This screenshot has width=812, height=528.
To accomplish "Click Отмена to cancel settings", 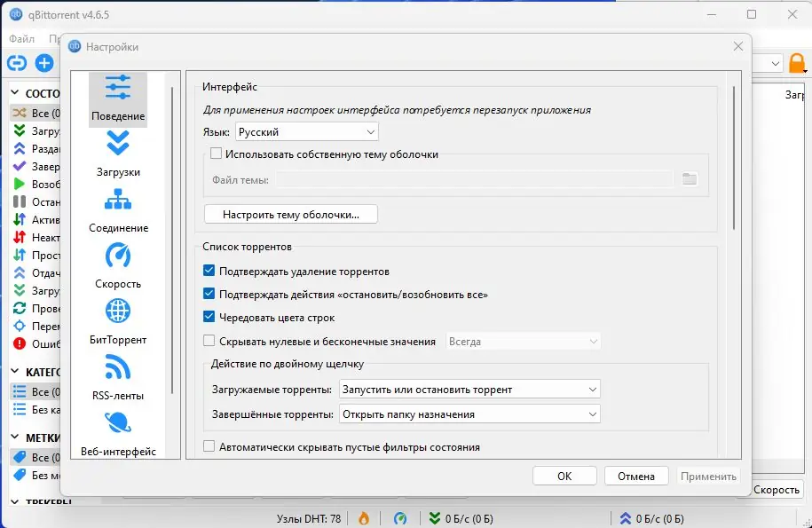I will coord(636,476).
